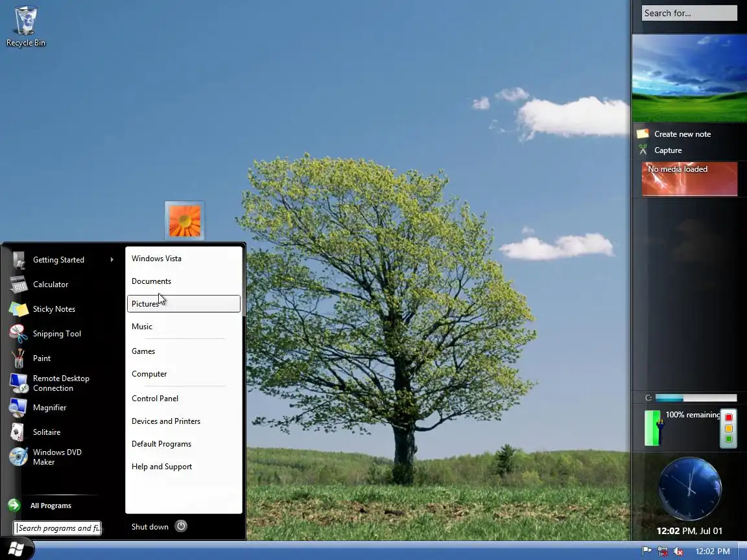Click the sidebar slideshow landscape picture
This screenshot has height=560, width=747.
coord(689,78)
